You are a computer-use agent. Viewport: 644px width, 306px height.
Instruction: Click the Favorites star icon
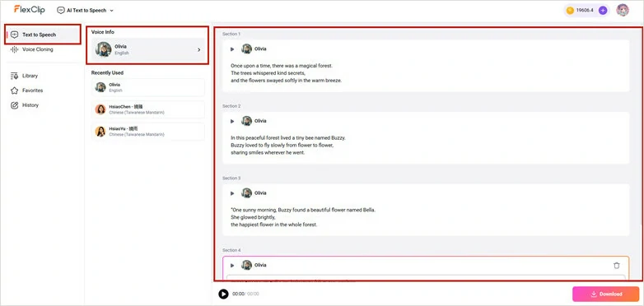tap(14, 90)
